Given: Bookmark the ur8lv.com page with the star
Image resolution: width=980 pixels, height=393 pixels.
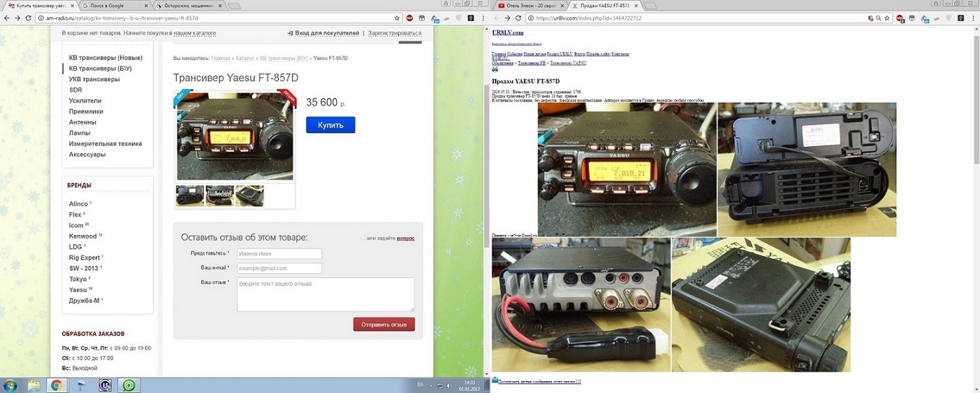Looking at the screenshot, I should (x=886, y=17).
